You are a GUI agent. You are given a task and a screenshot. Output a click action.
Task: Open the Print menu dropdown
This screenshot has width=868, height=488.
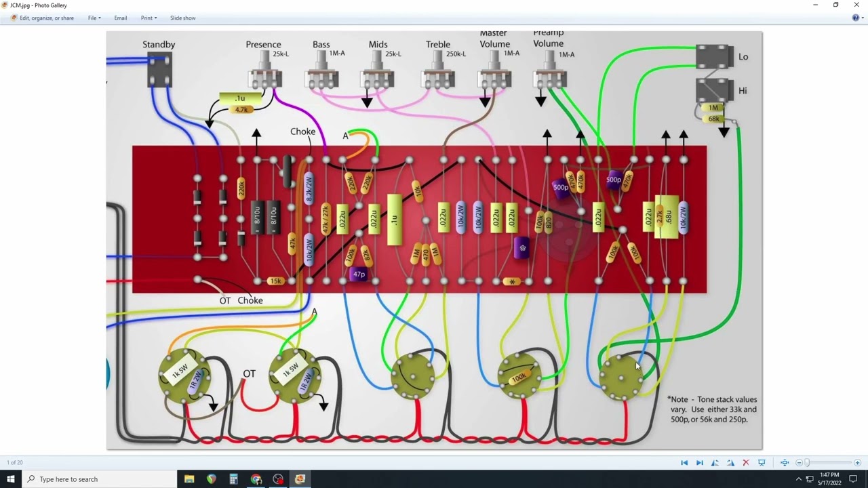(x=149, y=18)
